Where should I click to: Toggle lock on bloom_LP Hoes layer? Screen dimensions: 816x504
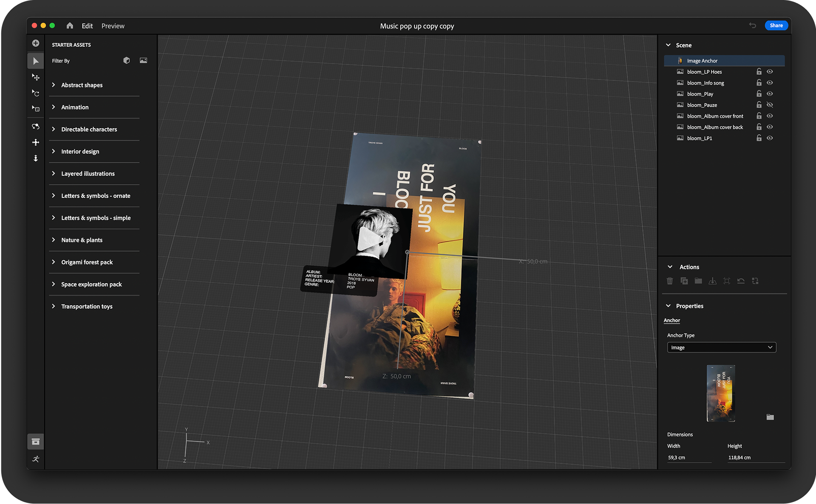[759, 72]
